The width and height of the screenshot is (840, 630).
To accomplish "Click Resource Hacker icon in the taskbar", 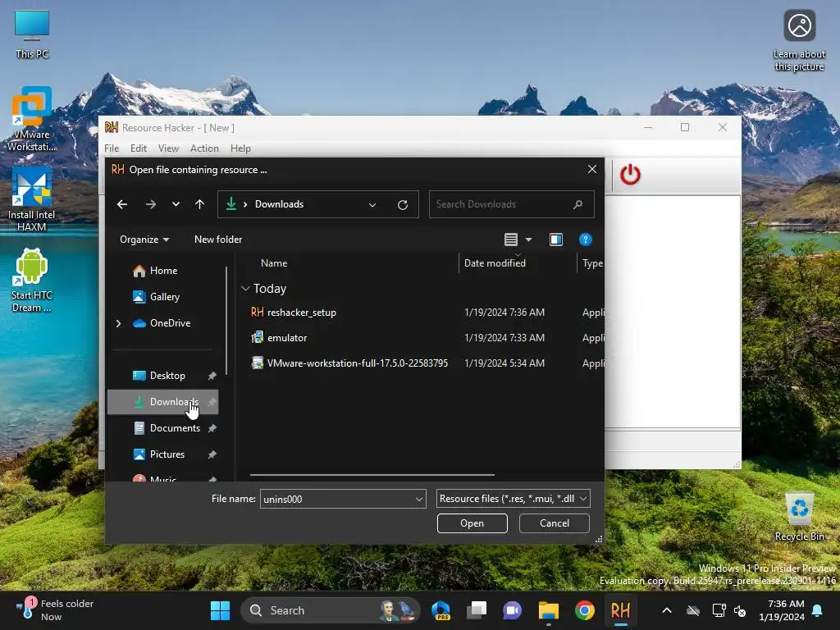I will pyautogui.click(x=620, y=610).
